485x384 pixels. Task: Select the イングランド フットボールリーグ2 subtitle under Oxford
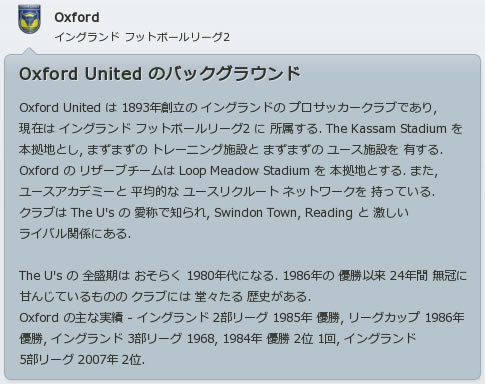point(142,37)
